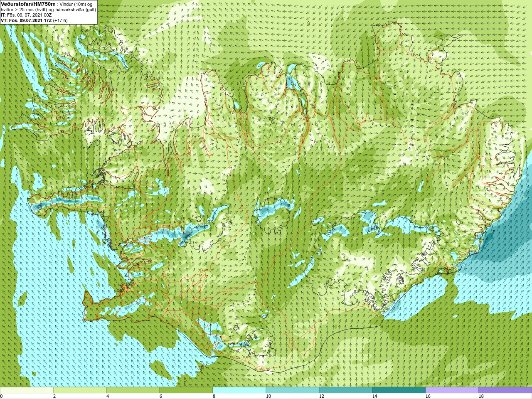The image size is (532, 399).
Task: Click the legend label '12'
Action: 322,396
